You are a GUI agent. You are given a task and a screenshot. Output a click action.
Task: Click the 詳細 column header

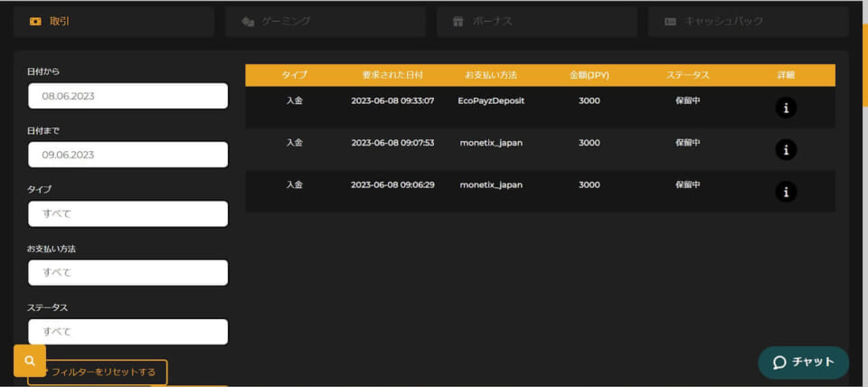[786, 75]
